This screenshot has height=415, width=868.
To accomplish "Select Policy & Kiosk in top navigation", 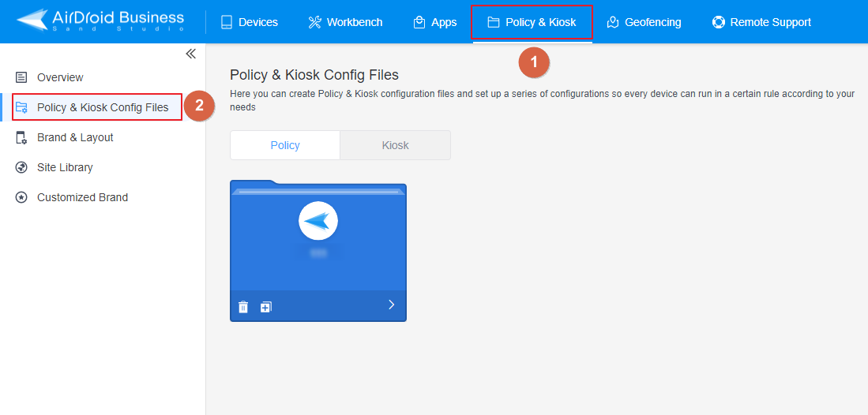I will click(532, 22).
